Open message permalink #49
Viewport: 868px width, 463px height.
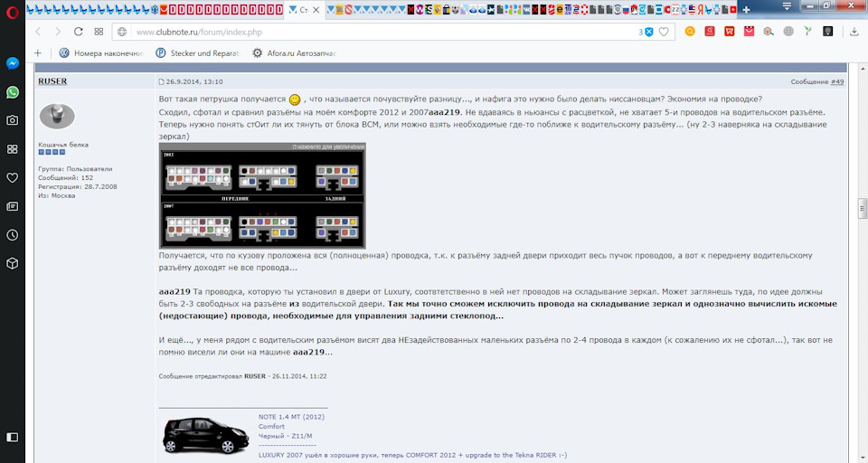(837, 82)
